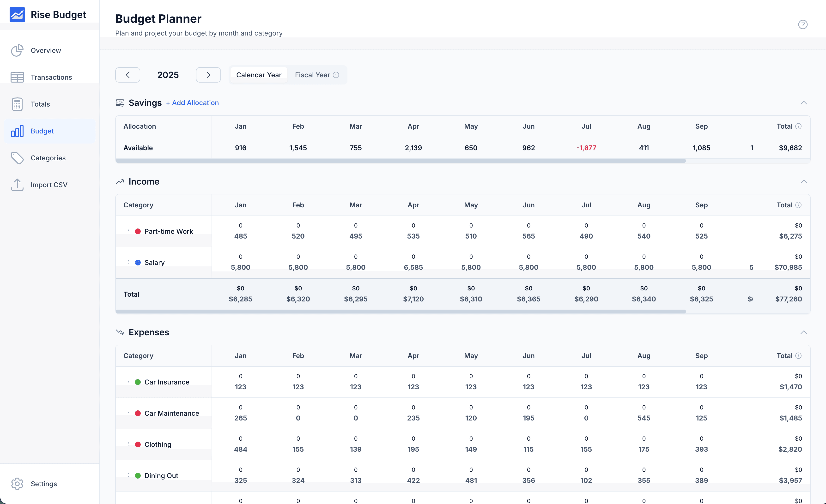Collapse the Expenses section
Viewport: 826px width, 504px height.
pos(803,332)
